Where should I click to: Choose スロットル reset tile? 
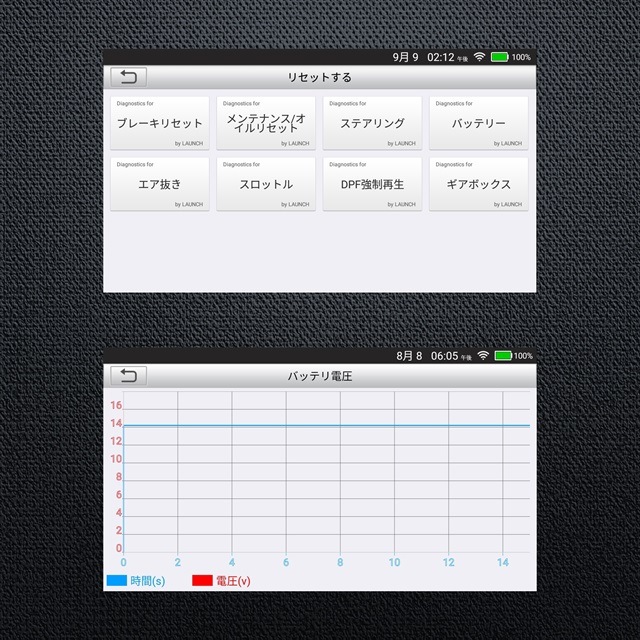(266, 184)
